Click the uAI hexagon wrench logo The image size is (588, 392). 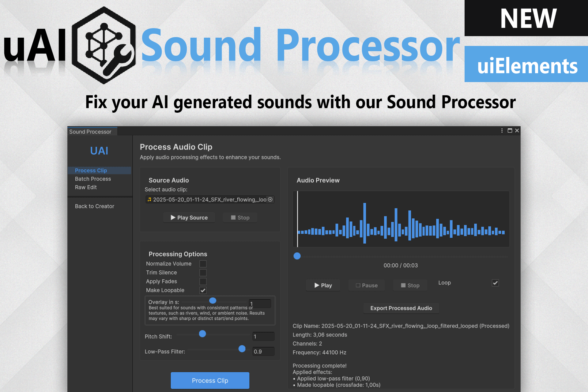pos(104,45)
